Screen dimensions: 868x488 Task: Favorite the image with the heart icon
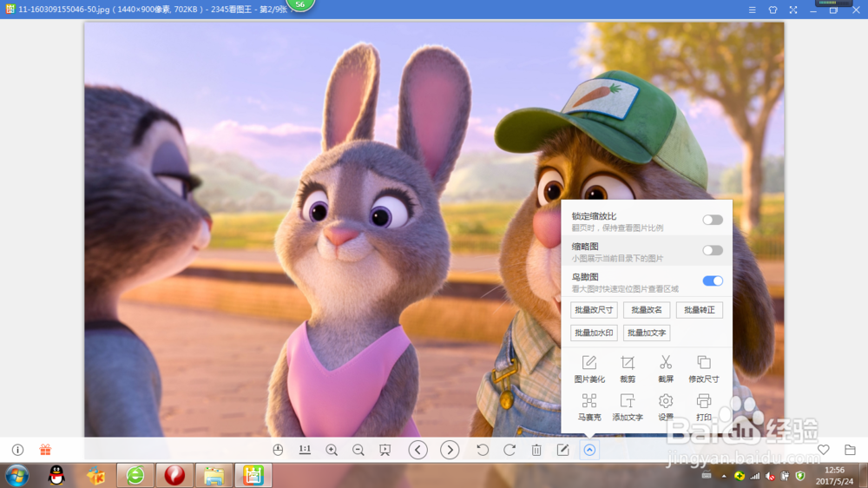(824, 450)
